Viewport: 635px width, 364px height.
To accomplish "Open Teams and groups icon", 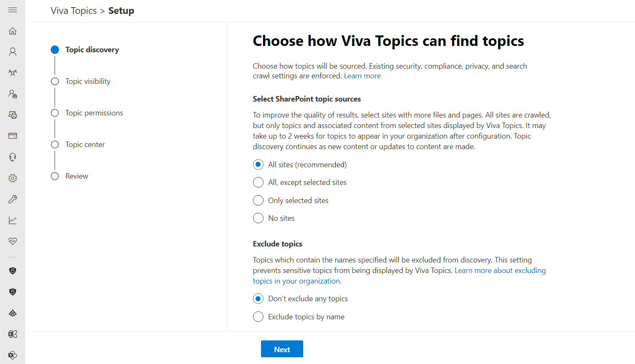I will pos(13,73).
